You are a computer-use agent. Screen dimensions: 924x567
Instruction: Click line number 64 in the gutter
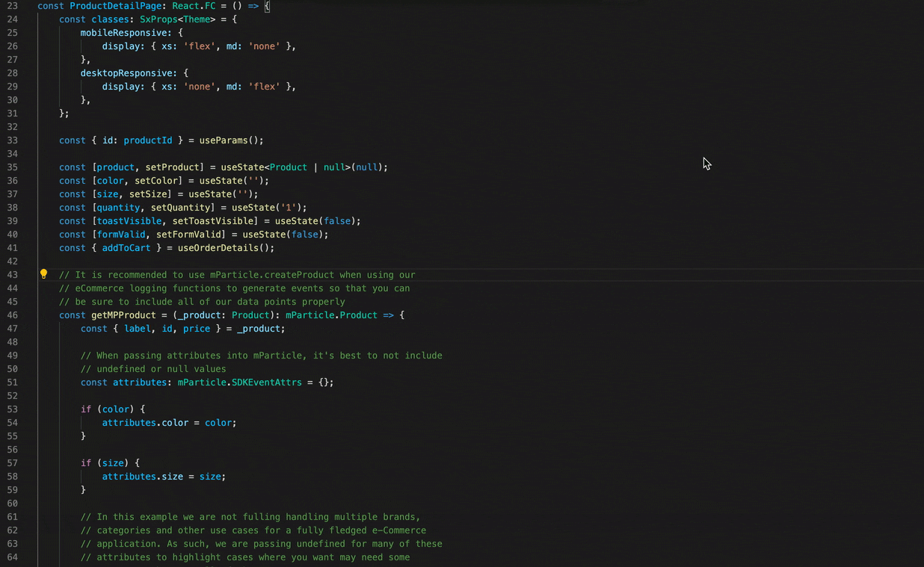click(12, 557)
